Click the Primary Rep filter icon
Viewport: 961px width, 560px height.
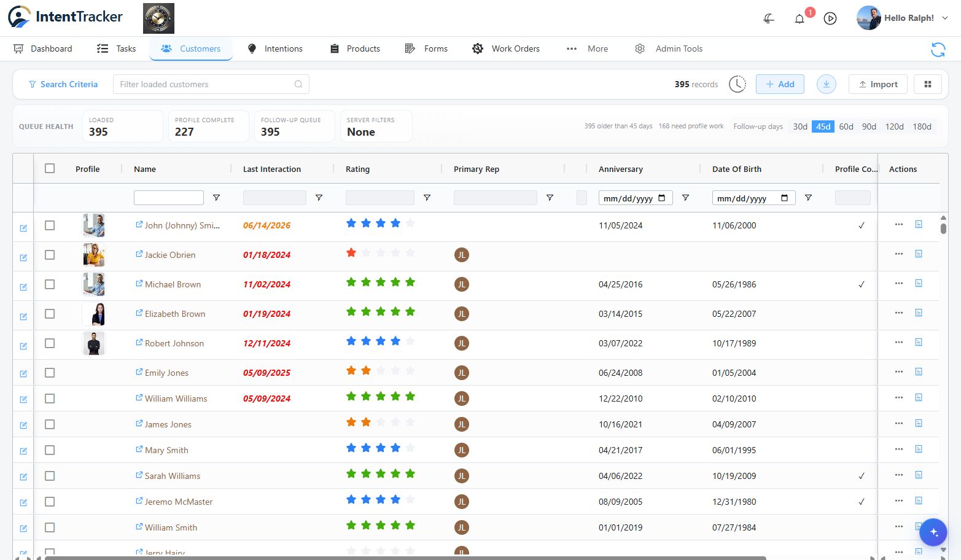click(x=550, y=198)
